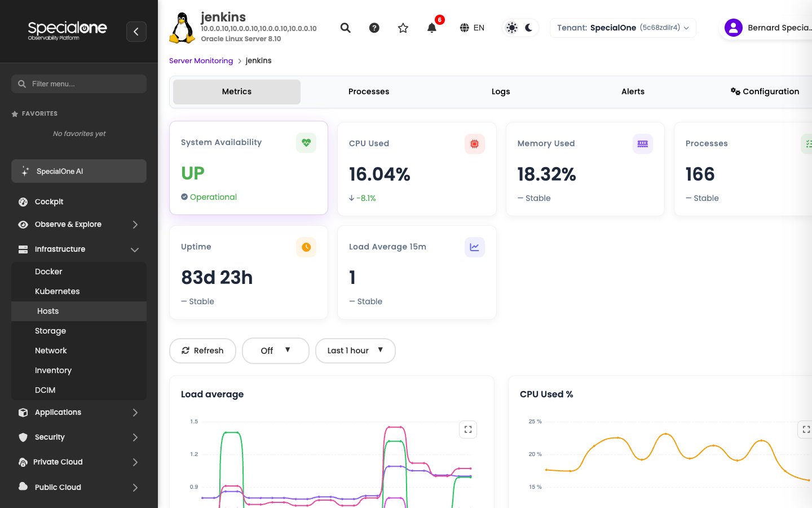Open Bernard user profile menu
Viewport: 812px width, 508px height.
pyautogui.click(x=767, y=28)
